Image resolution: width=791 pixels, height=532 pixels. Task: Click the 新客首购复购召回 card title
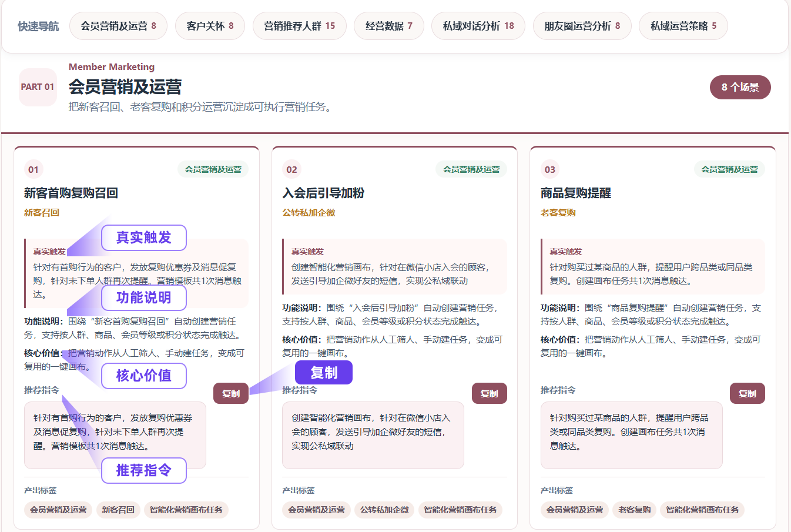point(71,193)
